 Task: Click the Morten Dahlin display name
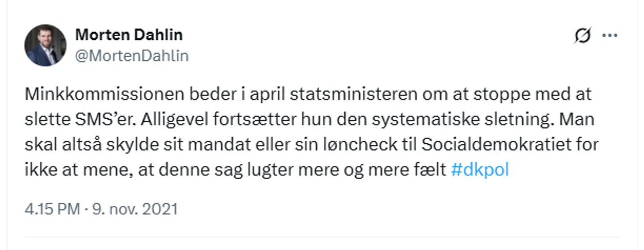[x=129, y=34]
